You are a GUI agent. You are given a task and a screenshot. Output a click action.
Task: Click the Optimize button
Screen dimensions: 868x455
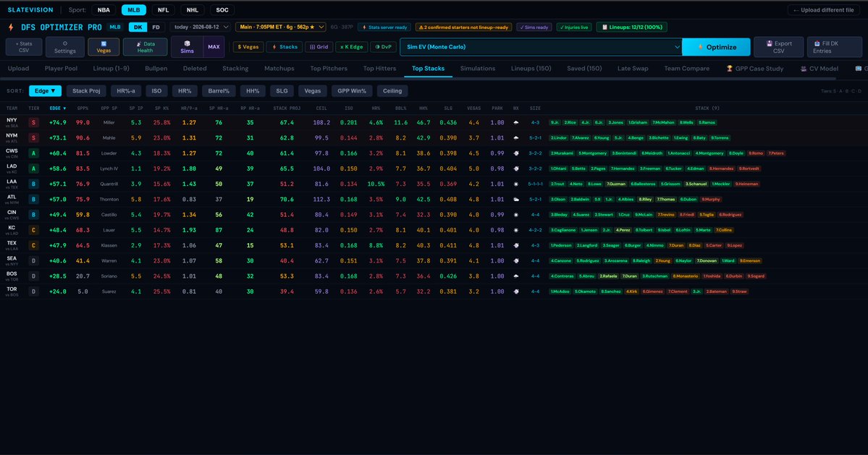click(x=716, y=47)
